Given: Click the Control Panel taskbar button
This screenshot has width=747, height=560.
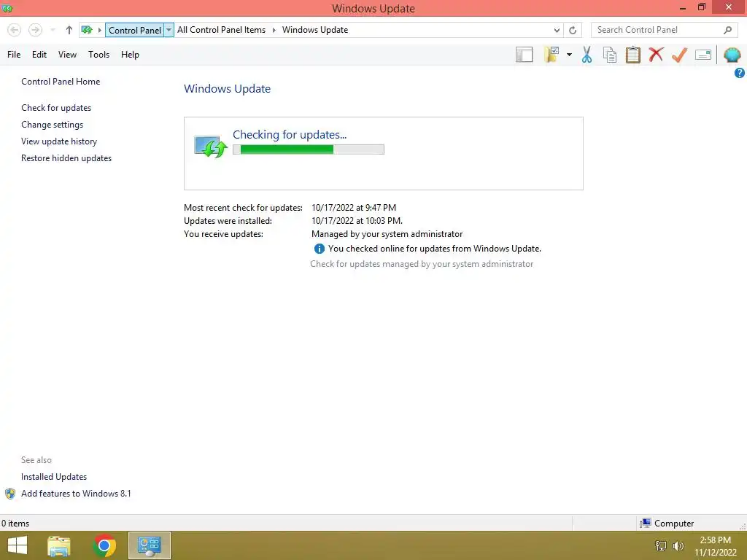Looking at the screenshot, I should click(150, 545).
